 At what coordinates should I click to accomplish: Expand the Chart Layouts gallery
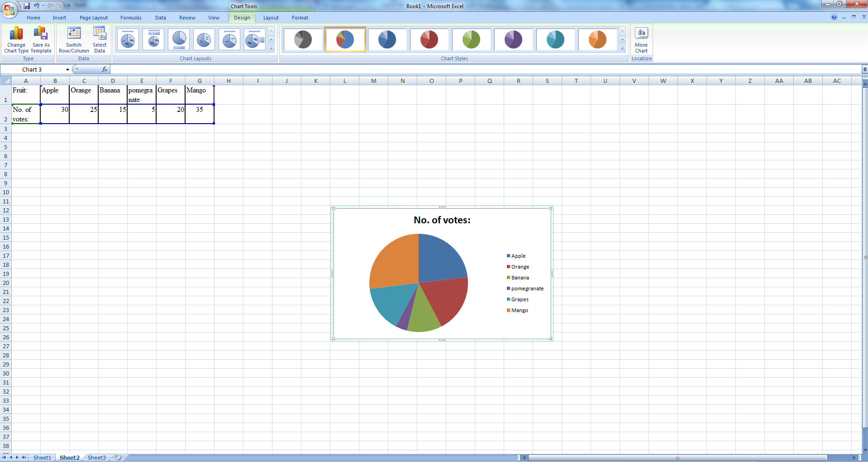click(272, 48)
